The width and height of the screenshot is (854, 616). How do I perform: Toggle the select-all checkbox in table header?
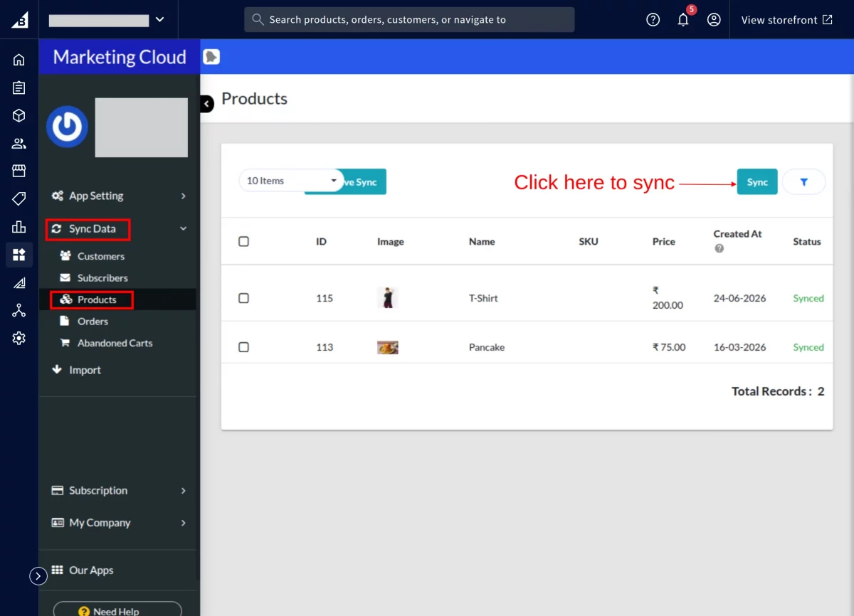[x=243, y=242]
